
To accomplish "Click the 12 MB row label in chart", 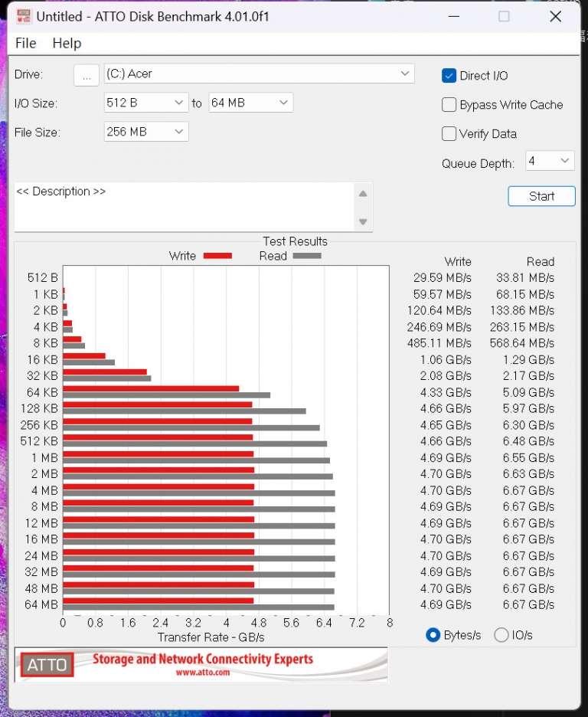I will coord(41,523).
